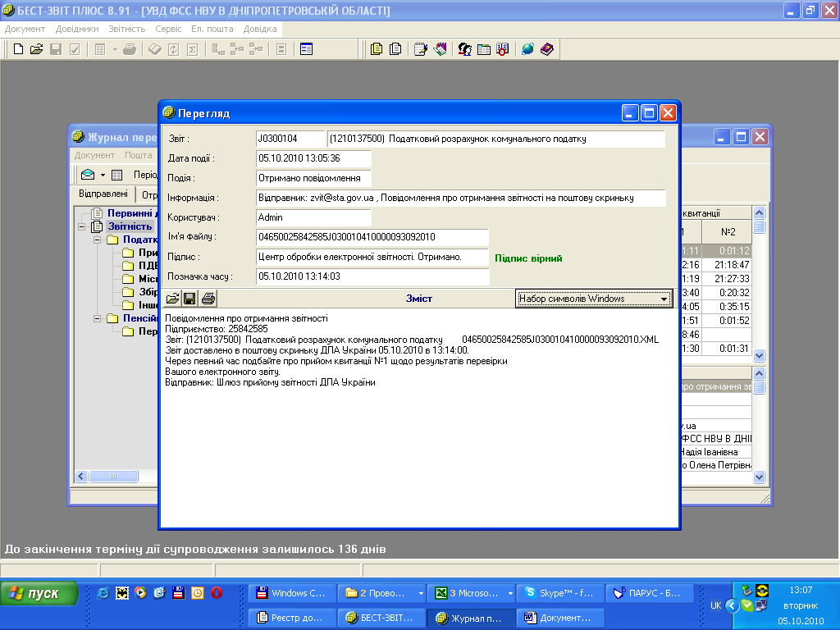
Task: Click the Інформація field with zvit@sta.gov.ua
Action: pyautogui.click(x=461, y=198)
